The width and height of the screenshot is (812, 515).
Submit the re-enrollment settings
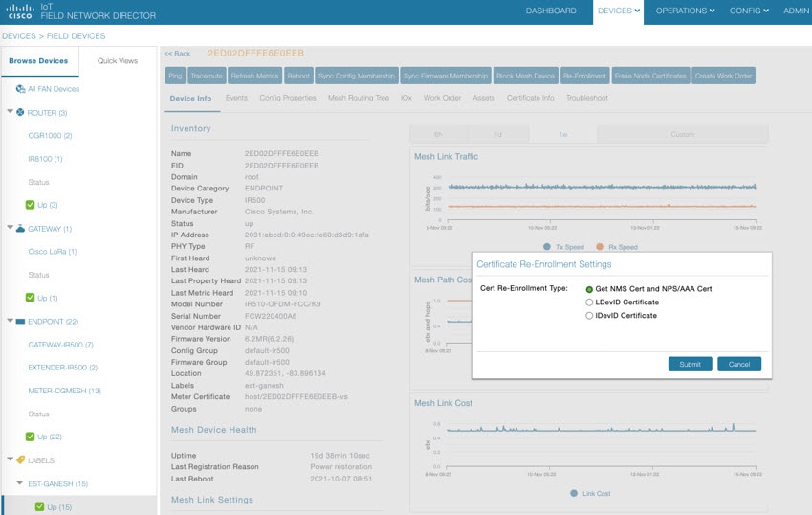click(x=691, y=364)
